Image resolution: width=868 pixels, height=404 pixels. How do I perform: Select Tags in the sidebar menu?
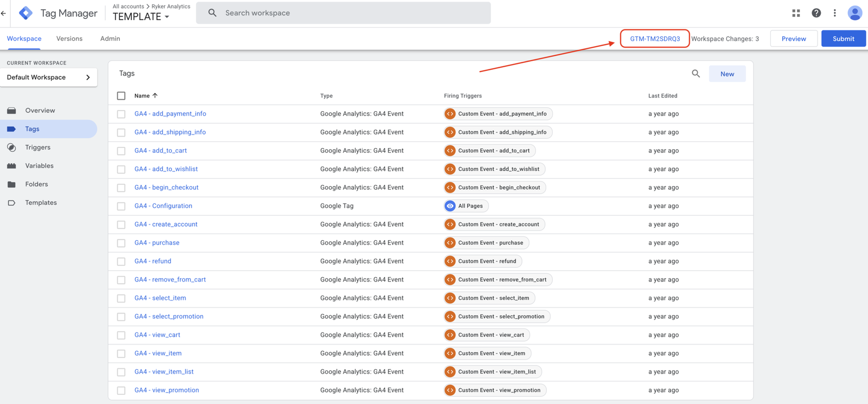pos(48,129)
